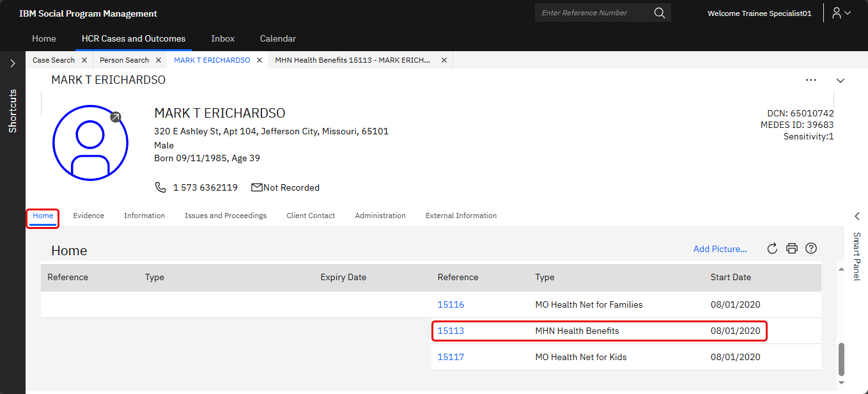Click the refresh page icon
Image resolution: width=868 pixels, height=394 pixels.
tap(772, 249)
